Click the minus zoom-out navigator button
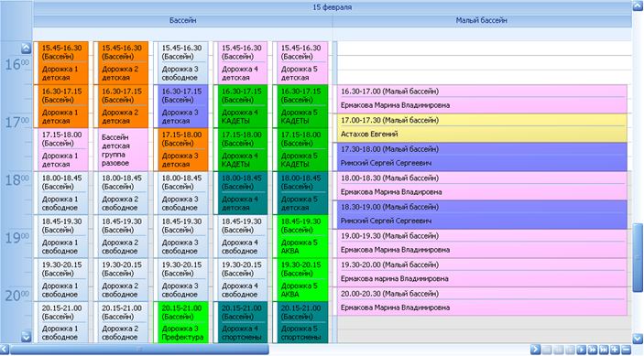The width and height of the screenshot is (644, 356). pyautogui.click(x=626, y=350)
